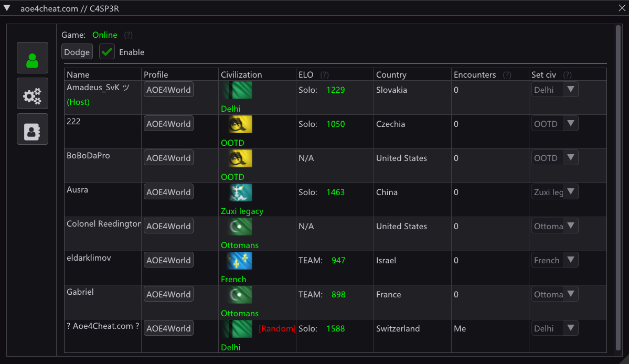Click the TEAM ELO value 947
This screenshot has width=629, height=364.
pos(338,260)
